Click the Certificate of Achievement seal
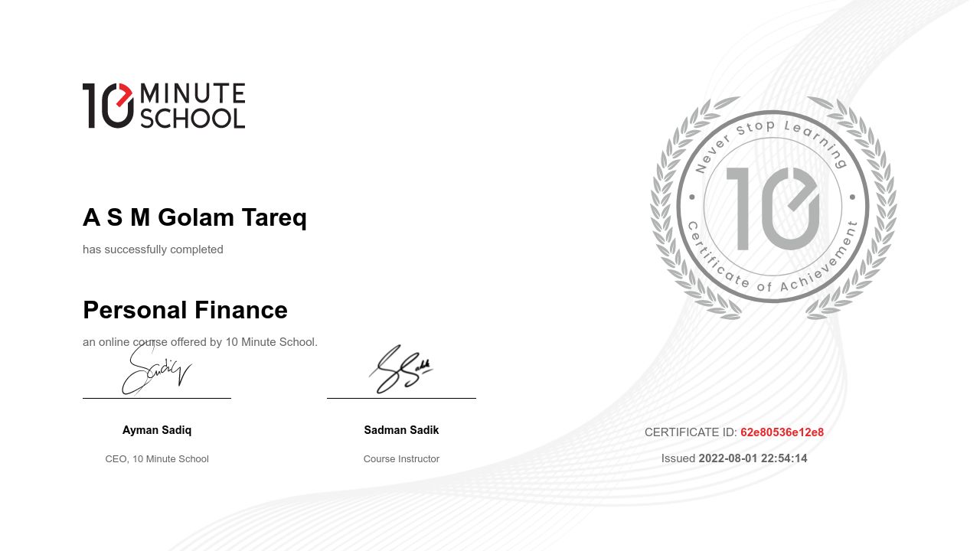 click(x=773, y=207)
